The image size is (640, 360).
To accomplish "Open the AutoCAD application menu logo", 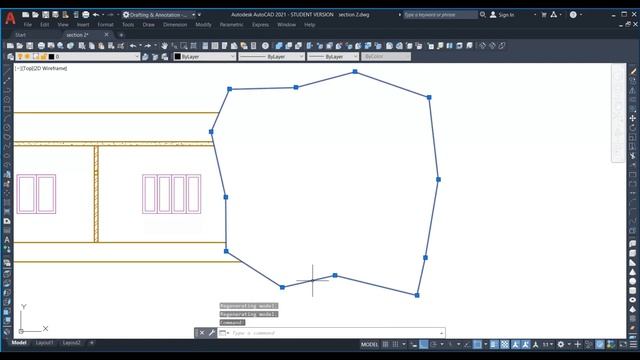I will 10,18.
